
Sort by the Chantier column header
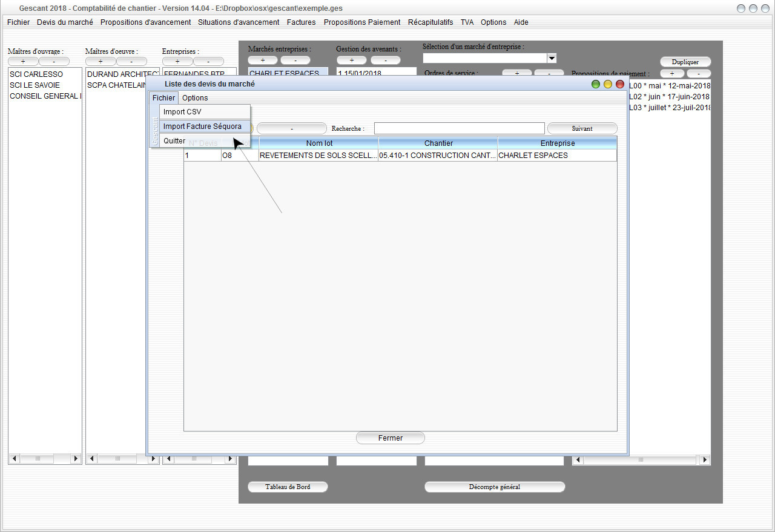coord(438,143)
